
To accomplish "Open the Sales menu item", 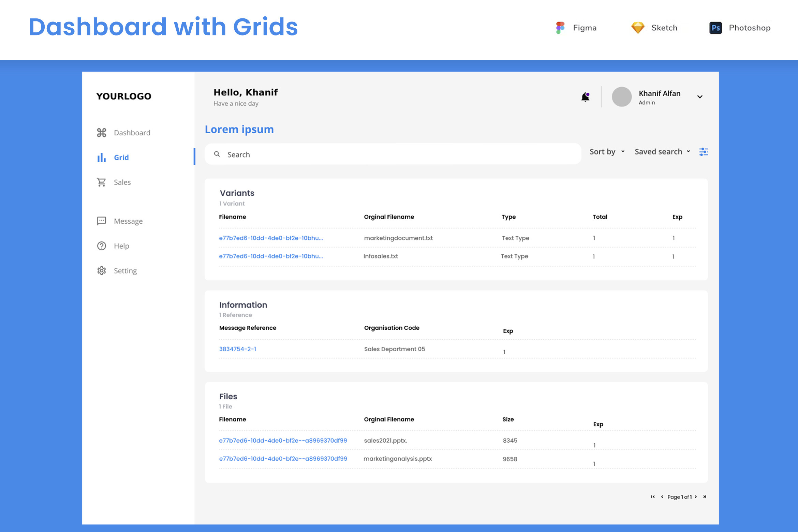I will [122, 182].
